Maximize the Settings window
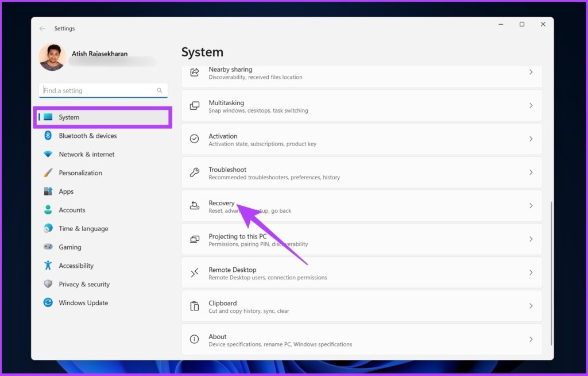 point(522,24)
